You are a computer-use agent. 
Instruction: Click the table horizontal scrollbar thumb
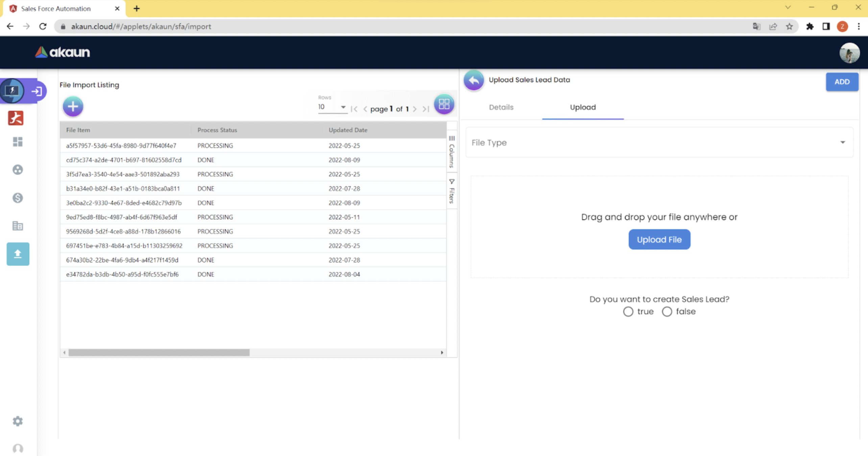[x=159, y=352]
